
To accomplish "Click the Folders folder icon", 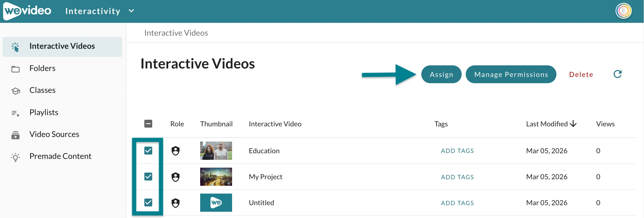I will (15, 69).
